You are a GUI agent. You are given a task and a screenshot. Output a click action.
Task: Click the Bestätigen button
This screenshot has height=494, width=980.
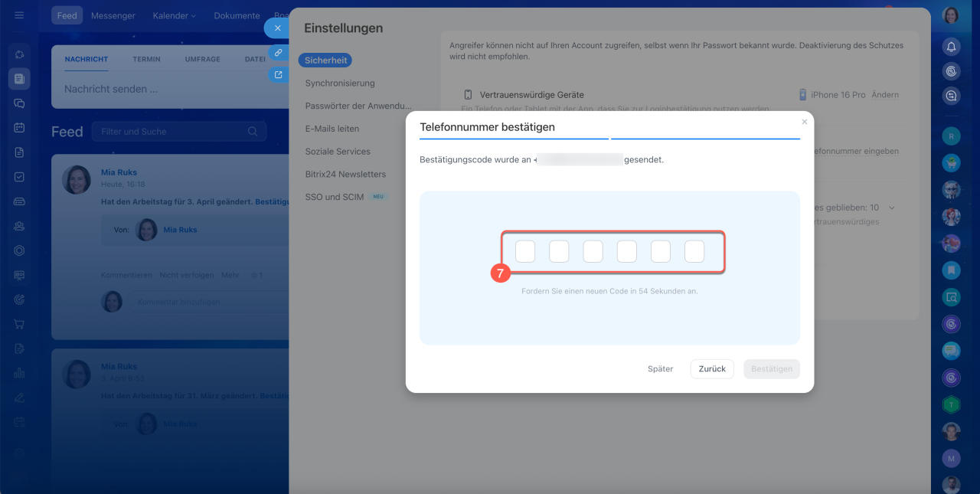[x=772, y=369]
